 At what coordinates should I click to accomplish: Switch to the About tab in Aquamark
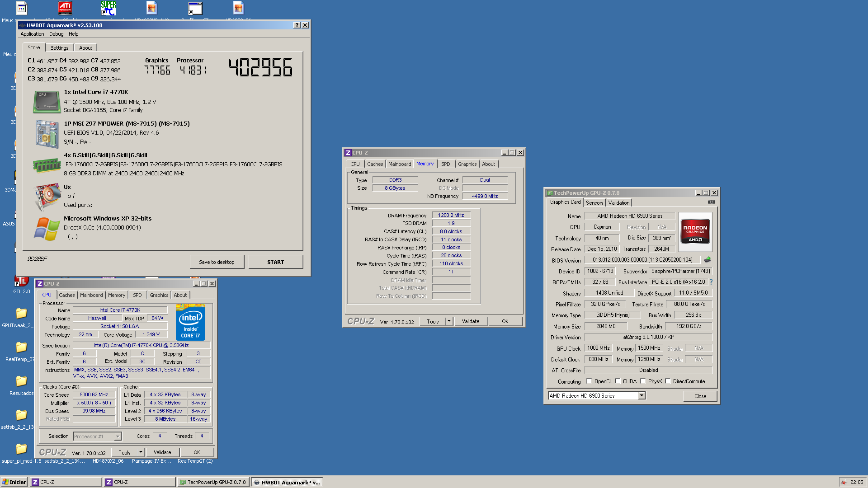[85, 48]
